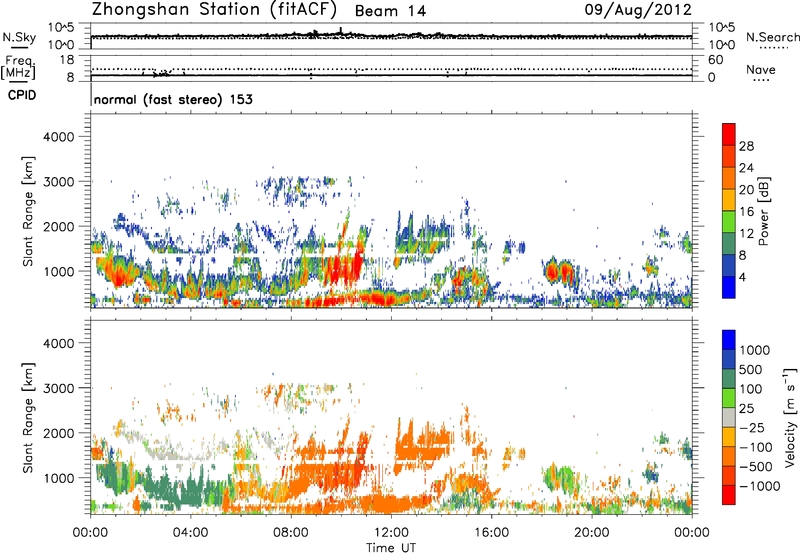800x554 pixels.
Task: Click the 'Freq. [MHz]' label
Action: (x=19, y=67)
